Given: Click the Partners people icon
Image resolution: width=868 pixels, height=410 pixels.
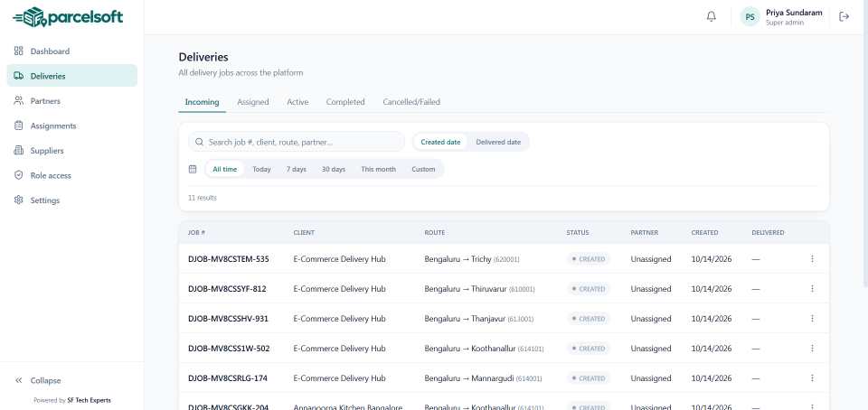Looking at the screenshot, I should click(19, 100).
